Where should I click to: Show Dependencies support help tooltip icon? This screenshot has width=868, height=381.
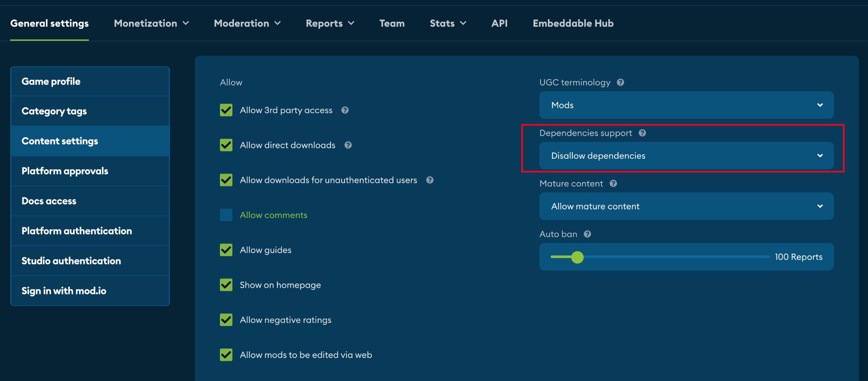[642, 133]
